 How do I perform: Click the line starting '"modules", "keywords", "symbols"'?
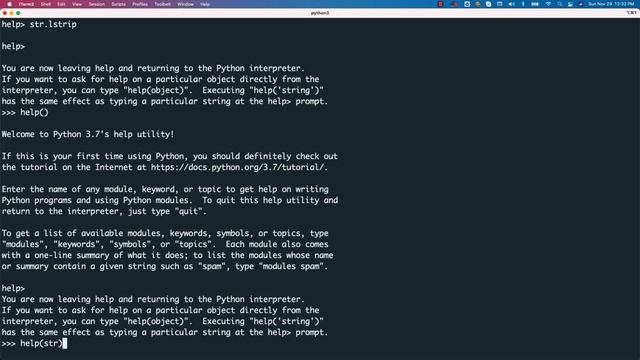pos(165,244)
